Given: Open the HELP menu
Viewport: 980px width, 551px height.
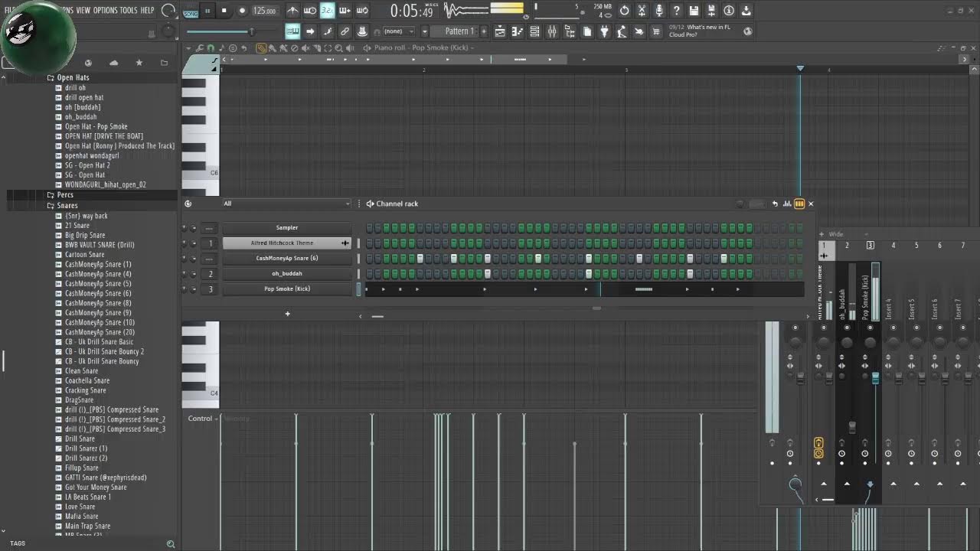Looking at the screenshot, I should tap(147, 10).
